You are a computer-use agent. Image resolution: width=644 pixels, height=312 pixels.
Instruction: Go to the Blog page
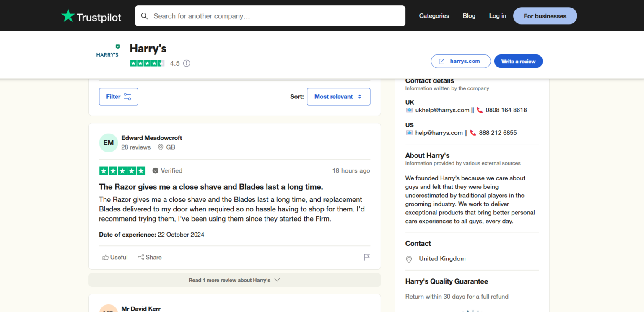coord(469,16)
